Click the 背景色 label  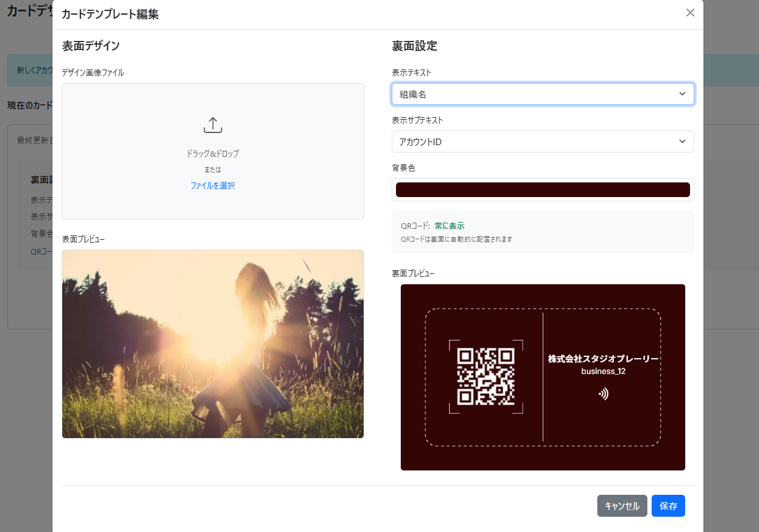tap(403, 168)
